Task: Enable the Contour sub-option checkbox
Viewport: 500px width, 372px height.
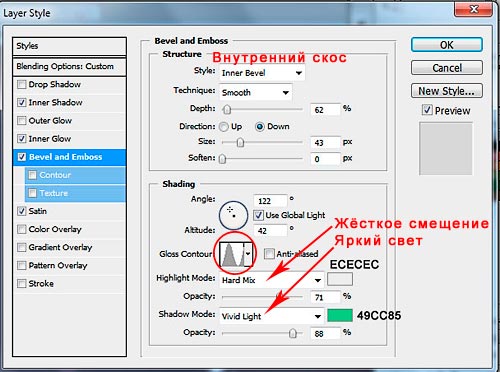Action: point(32,175)
